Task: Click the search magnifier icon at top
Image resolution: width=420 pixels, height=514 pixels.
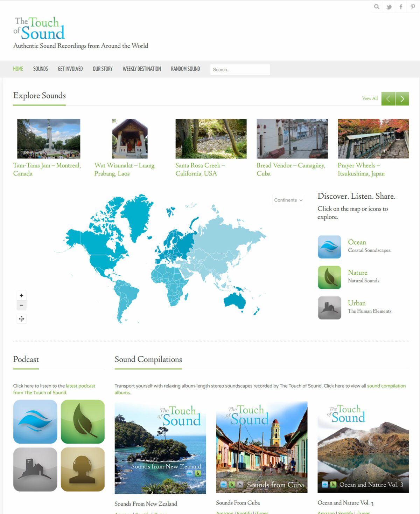Action: click(x=377, y=7)
